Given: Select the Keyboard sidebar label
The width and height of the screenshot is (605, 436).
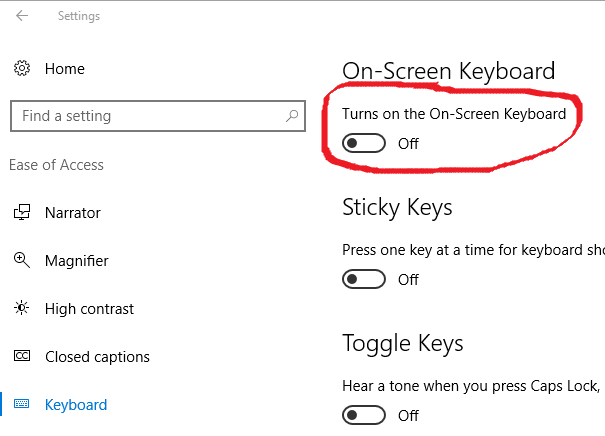Looking at the screenshot, I should click(76, 405).
